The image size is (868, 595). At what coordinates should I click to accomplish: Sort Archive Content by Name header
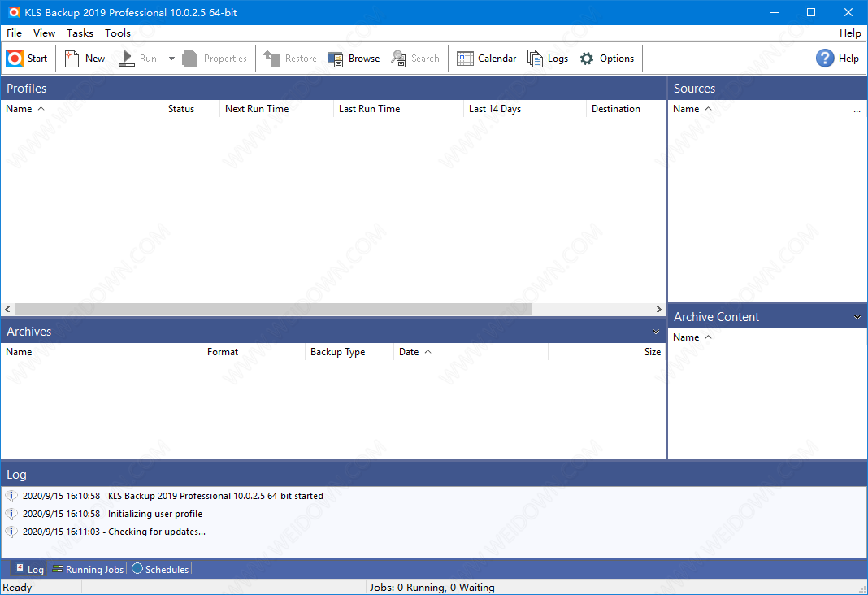(767, 337)
